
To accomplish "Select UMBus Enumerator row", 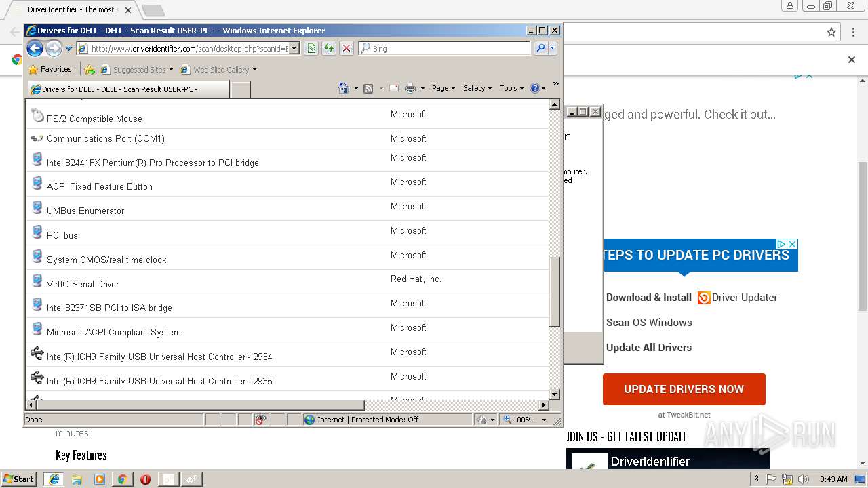I will (288, 209).
